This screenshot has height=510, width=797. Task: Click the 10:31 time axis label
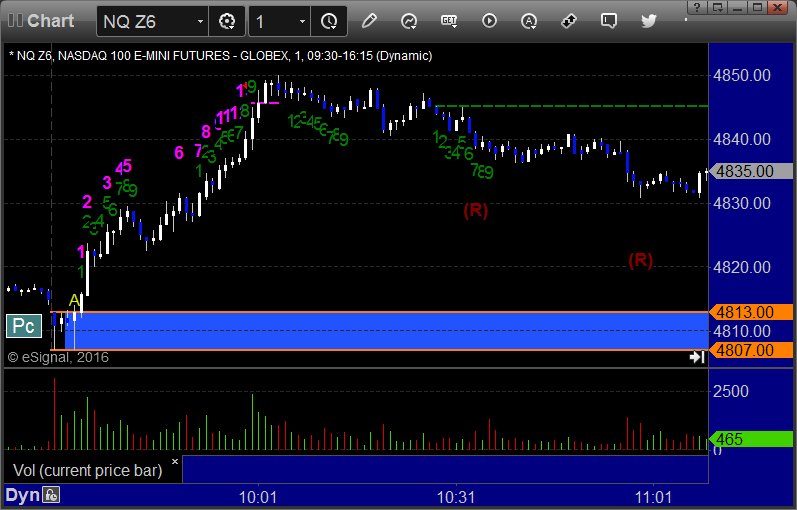tap(456, 497)
